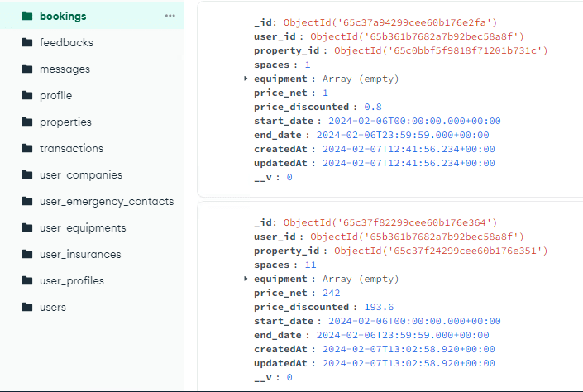Viewport: 583px width, 392px height.
Task: Select the user_equipments collection
Action: 83,227
